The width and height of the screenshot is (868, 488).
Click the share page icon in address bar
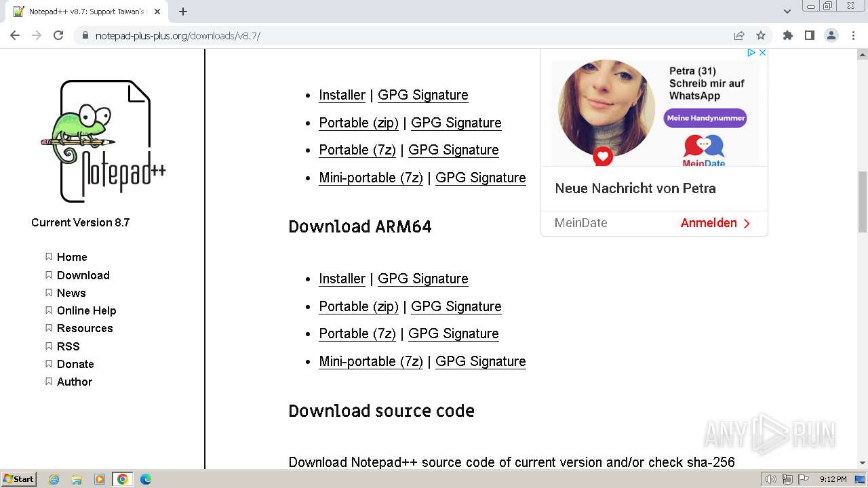coord(739,35)
